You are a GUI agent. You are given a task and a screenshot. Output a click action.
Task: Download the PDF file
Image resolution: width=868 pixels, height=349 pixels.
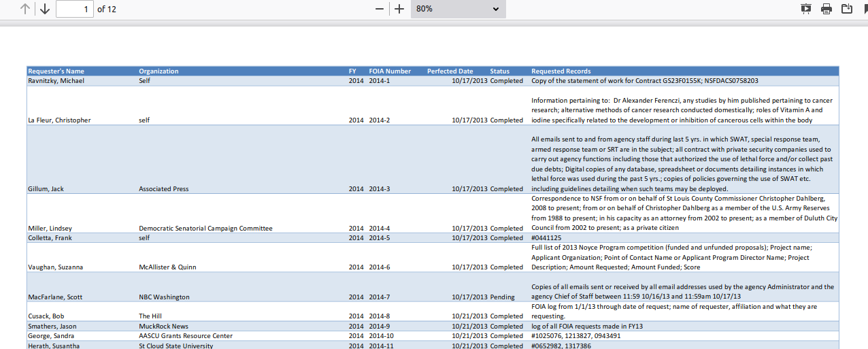coord(847,9)
